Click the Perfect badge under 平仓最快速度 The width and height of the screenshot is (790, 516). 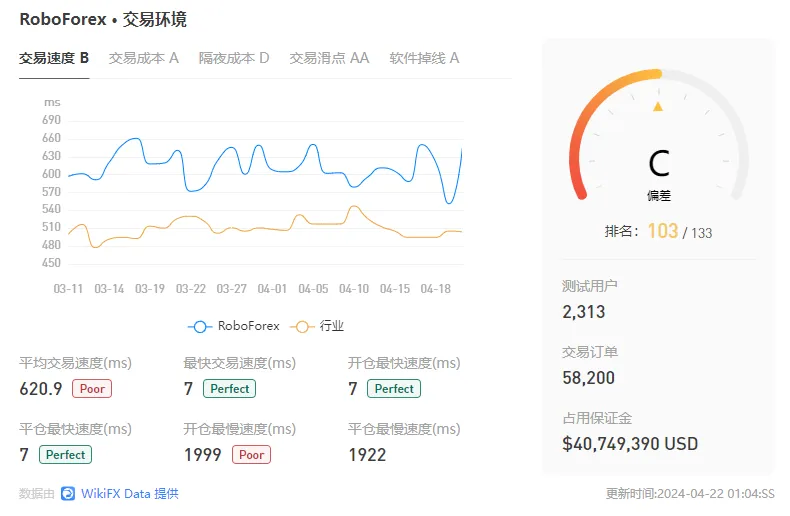point(65,455)
